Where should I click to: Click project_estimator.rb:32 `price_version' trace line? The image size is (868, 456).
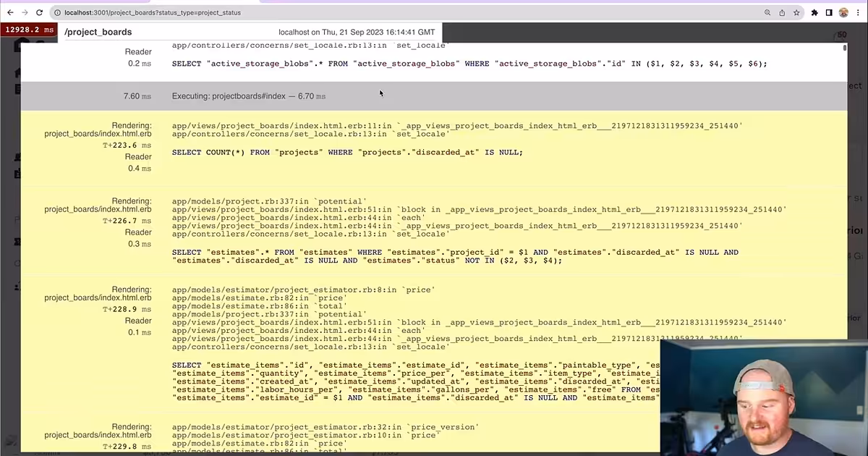tap(325, 427)
